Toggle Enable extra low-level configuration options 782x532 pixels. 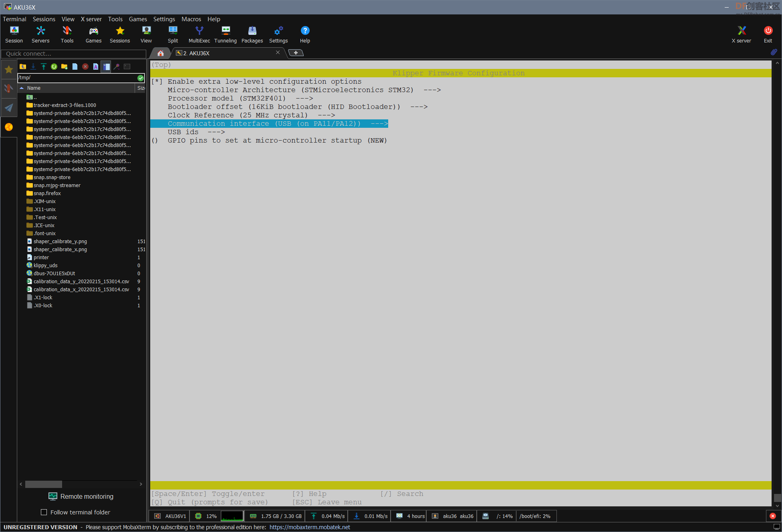click(256, 82)
